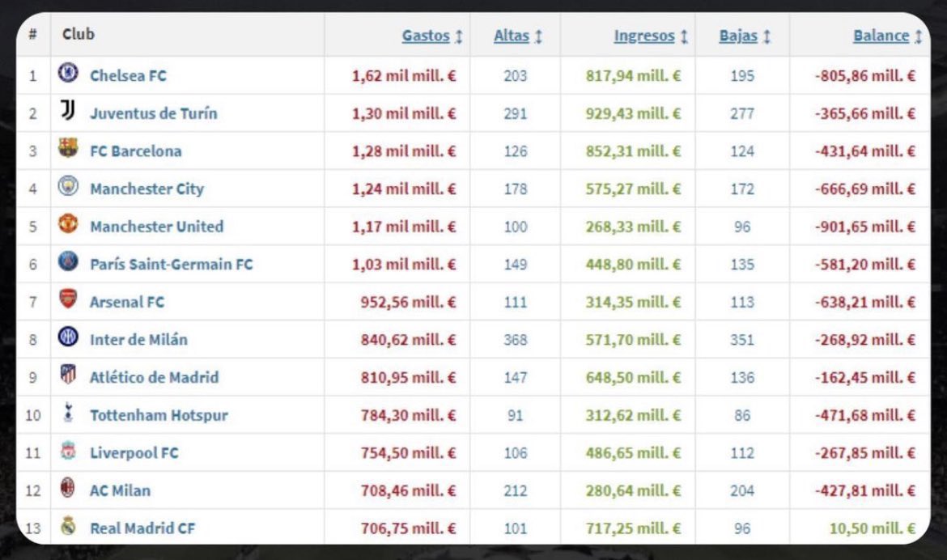This screenshot has height=560, width=947.
Task: Select Manchester City bajas value 172
Action: click(x=742, y=189)
